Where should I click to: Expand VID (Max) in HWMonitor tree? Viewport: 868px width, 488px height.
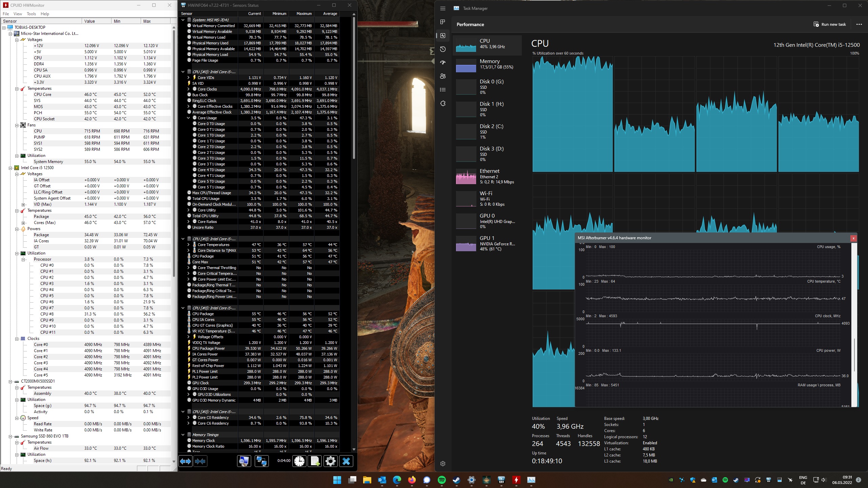pos(23,204)
